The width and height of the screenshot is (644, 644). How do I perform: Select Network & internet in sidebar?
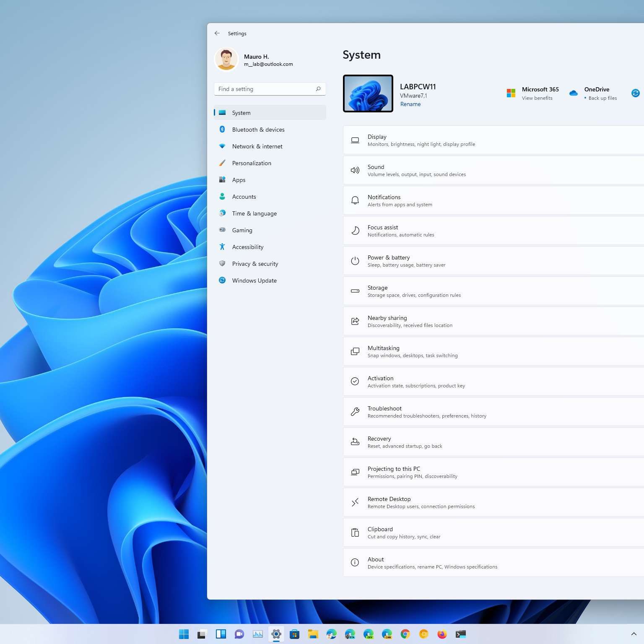257,146
